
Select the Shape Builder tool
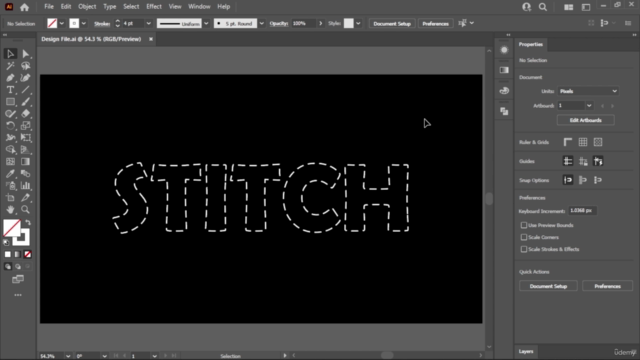(10, 149)
